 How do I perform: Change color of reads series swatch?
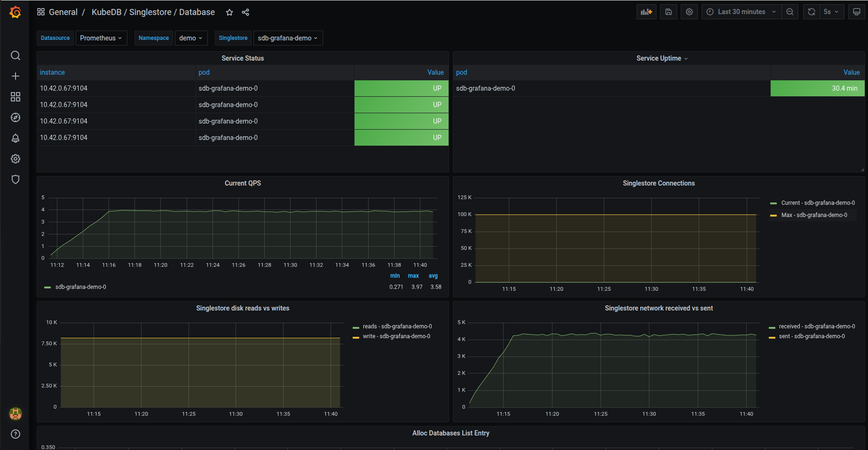[x=356, y=327]
